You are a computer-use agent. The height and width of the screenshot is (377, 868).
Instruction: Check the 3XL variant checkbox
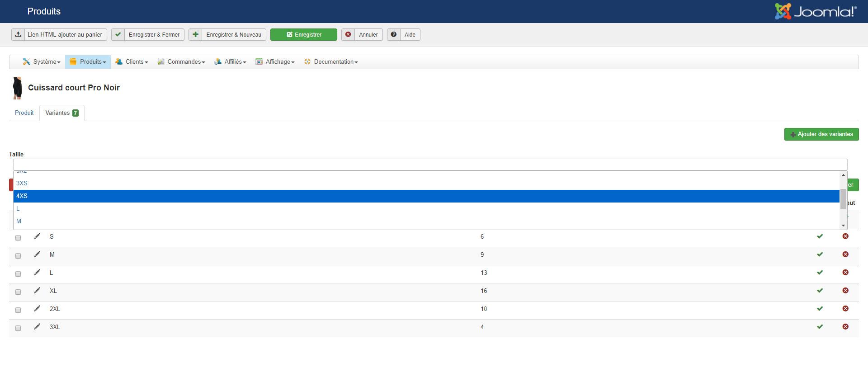coord(18,328)
